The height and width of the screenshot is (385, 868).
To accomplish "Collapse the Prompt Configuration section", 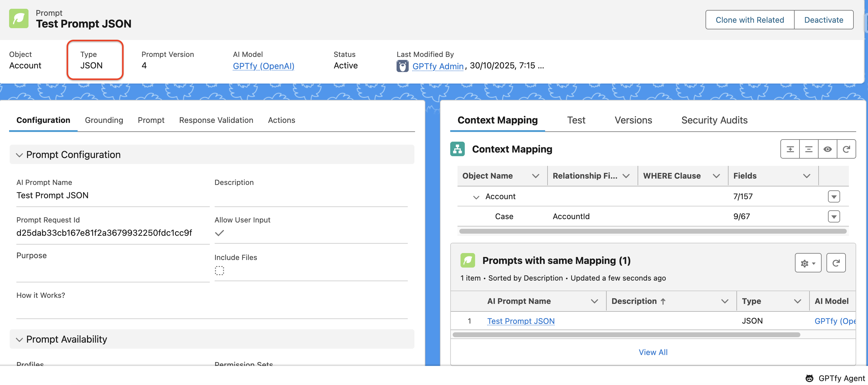I will [19, 155].
